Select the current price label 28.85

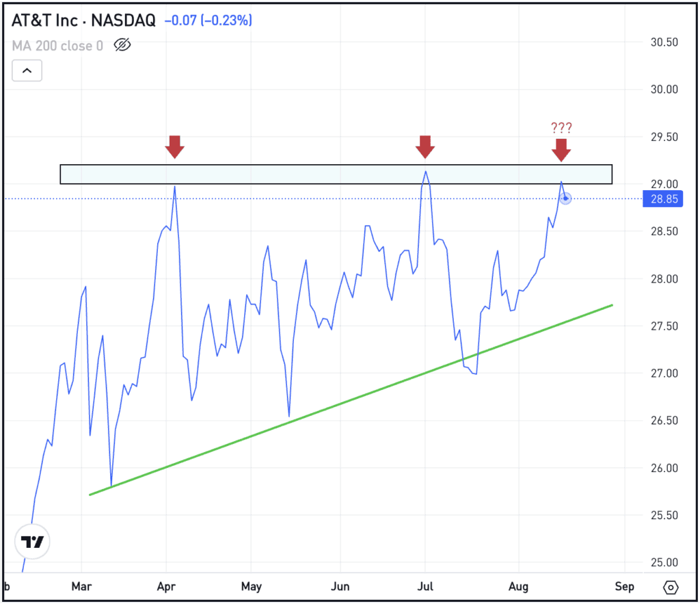coord(664,199)
